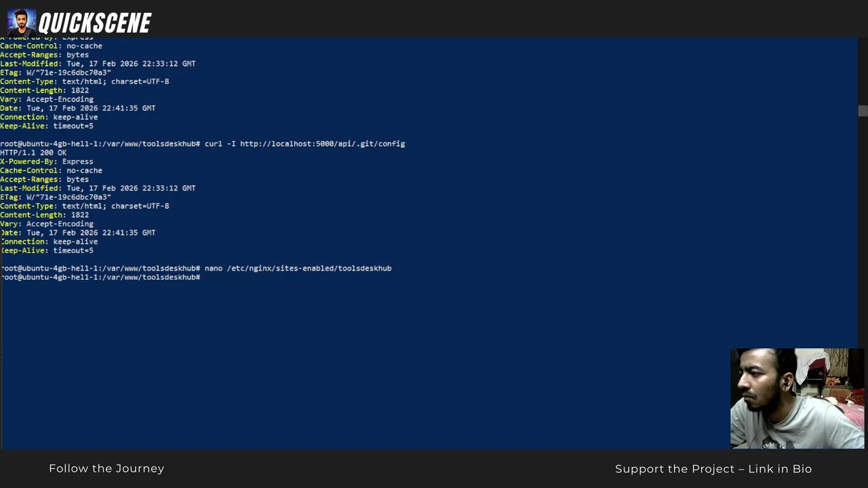
Task: Click the QUICKSCENE channel title text
Action: pyautogui.click(x=95, y=24)
